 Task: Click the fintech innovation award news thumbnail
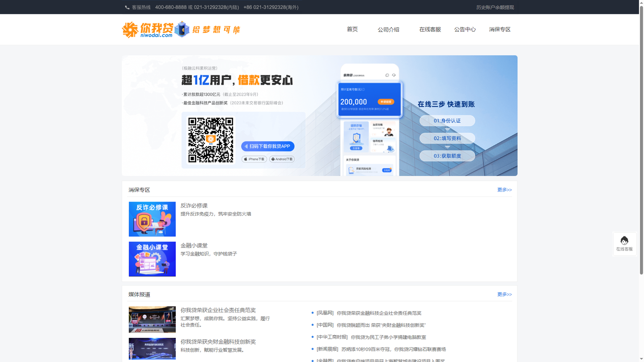152,349
